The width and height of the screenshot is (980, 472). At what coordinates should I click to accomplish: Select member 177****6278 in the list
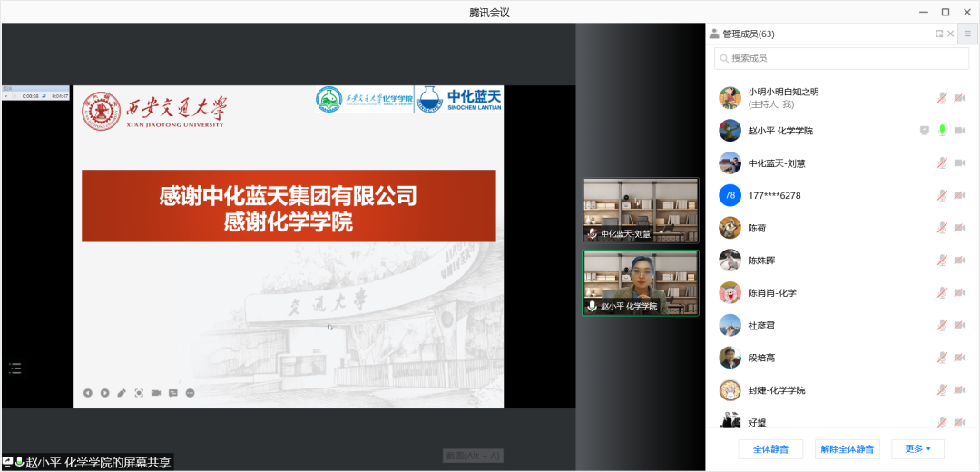[774, 196]
